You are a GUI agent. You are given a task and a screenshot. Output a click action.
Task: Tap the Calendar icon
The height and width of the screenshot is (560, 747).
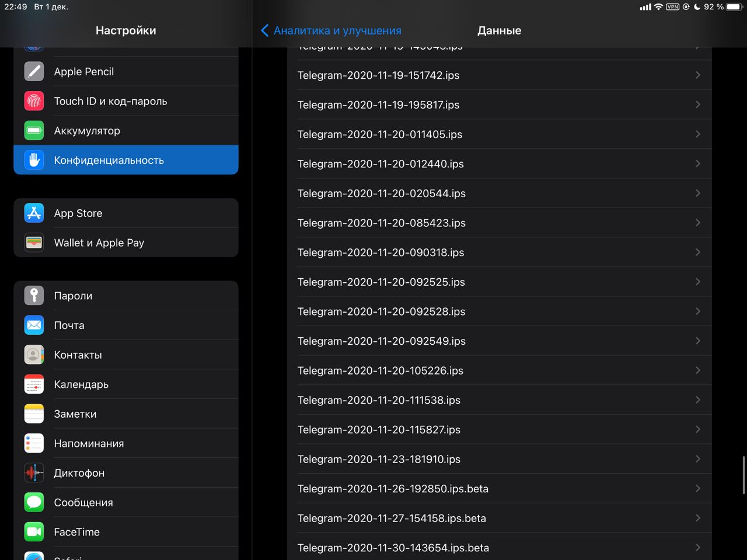[34, 384]
